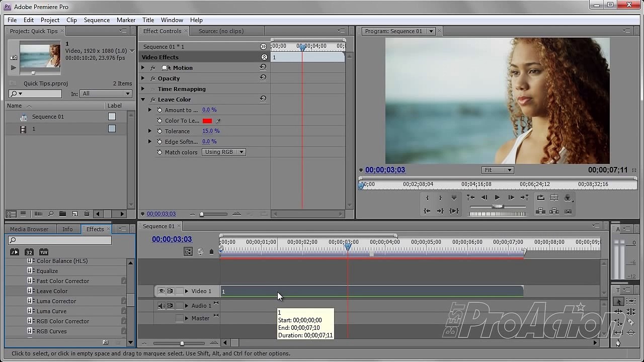Mute Audio 1 track with speaker toggle
Screen dimensions: 644x362
pyautogui.click(x=162, y=306)
